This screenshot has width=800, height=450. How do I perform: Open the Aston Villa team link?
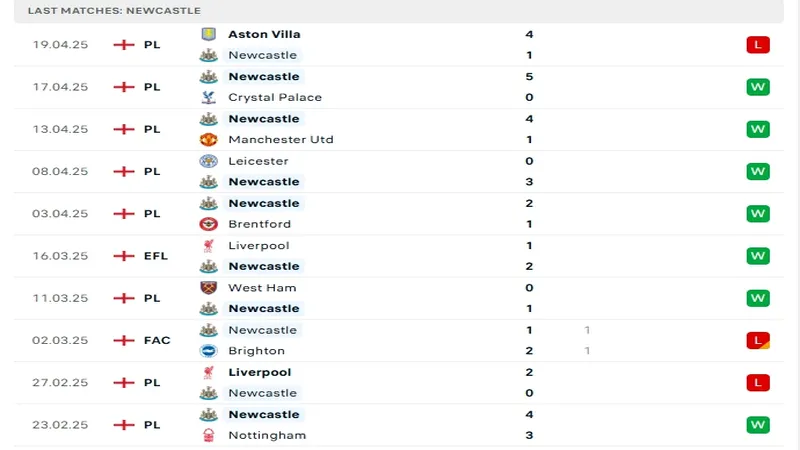pos(264,34)
